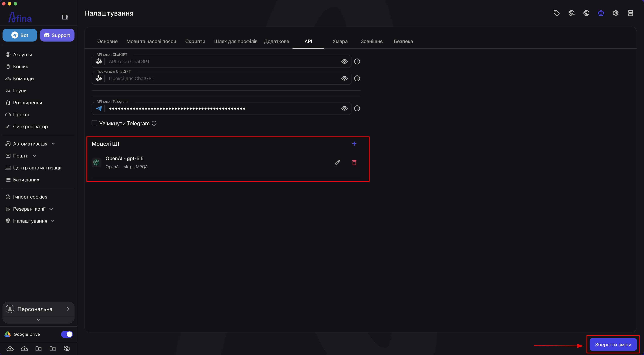Open the gear settings icon in header
Screen dimensions: 644x355
click(616, 13)
